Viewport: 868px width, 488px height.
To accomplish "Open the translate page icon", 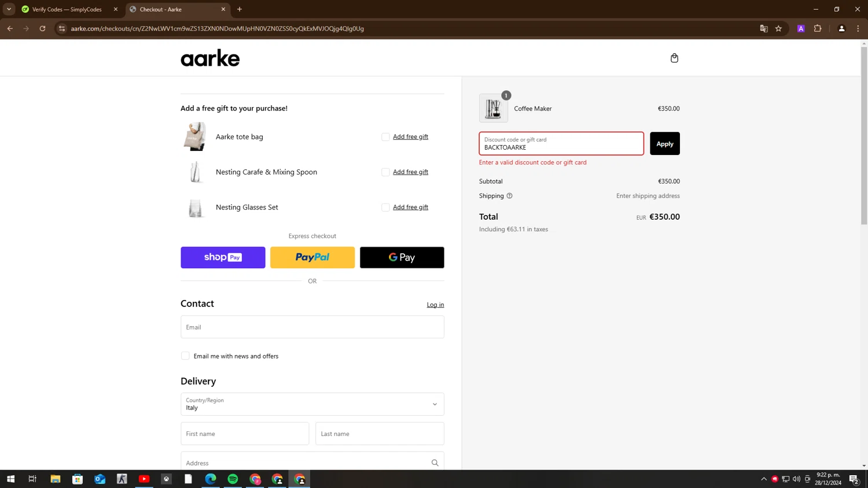I will (763, 28).
